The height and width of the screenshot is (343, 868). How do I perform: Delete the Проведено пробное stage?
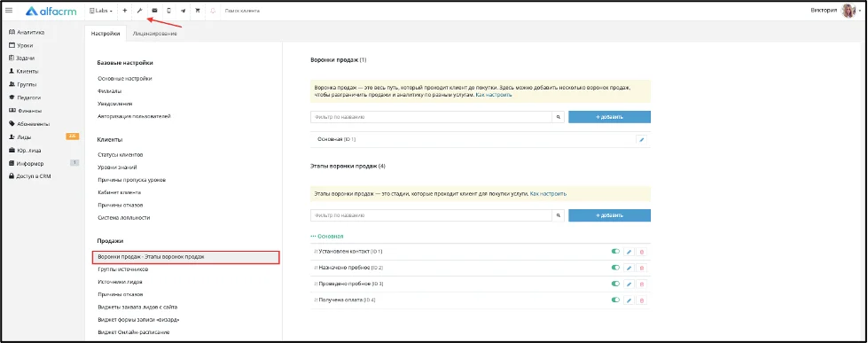(642, 284)
